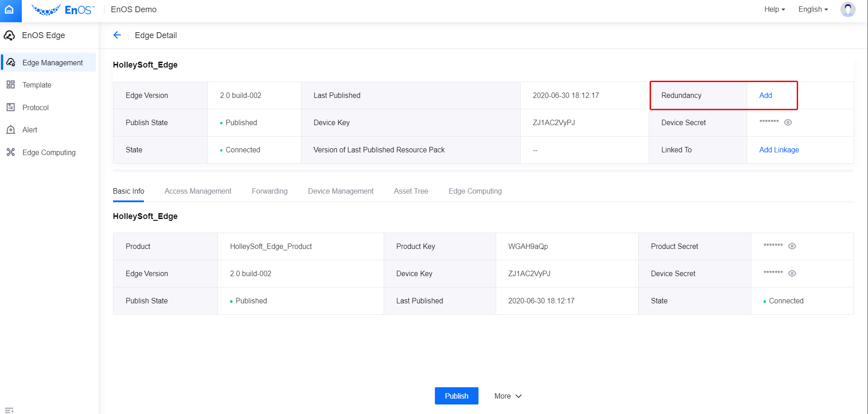Click the Alert sidebar icon
The width and height of the screenshot is (868, 414).
(11, 130)
